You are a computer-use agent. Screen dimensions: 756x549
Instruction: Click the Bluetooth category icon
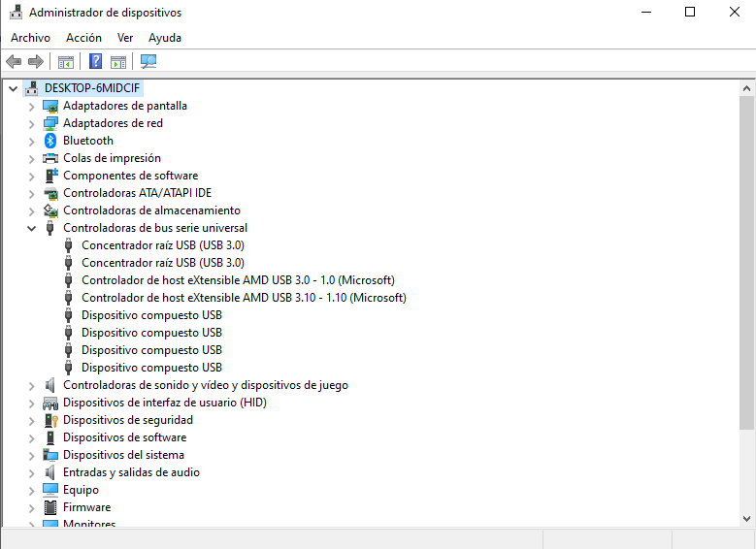50,141
